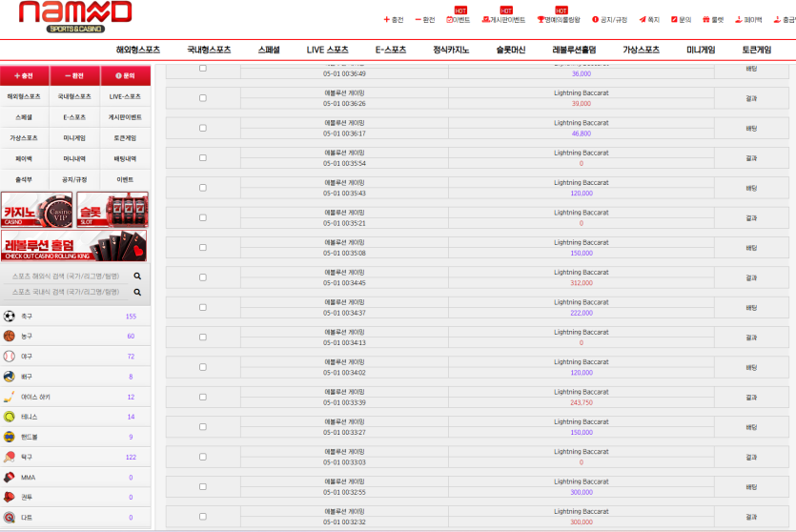Click the ice hockey stick icon
This screenshot has width=796, height=532.
click(x=10, y=397)
